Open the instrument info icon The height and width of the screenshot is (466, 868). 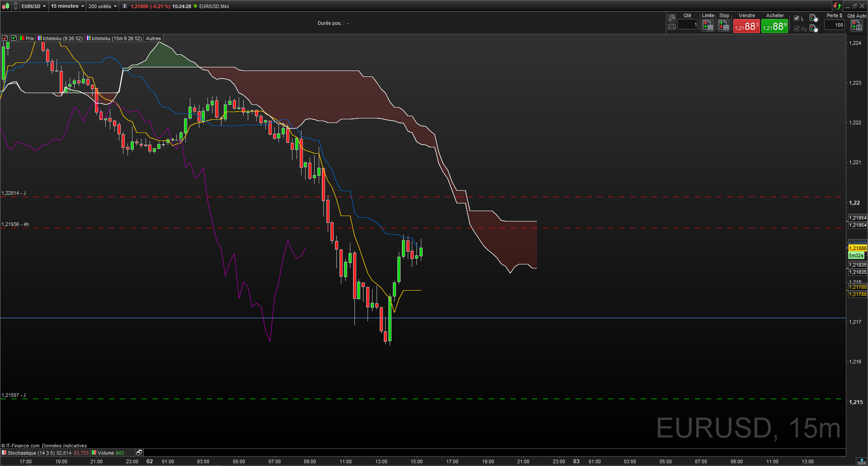point(125,6)
